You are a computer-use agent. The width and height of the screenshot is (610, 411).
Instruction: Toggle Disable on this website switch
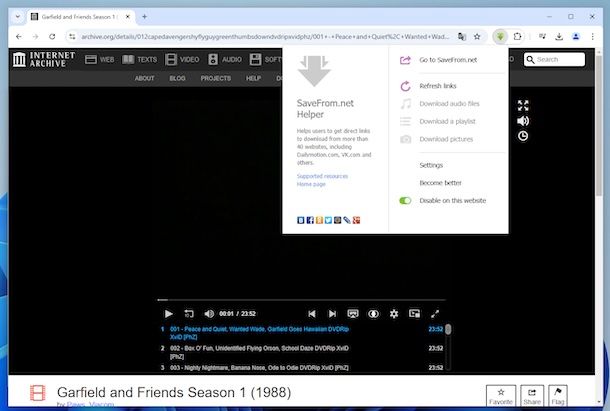405,200
